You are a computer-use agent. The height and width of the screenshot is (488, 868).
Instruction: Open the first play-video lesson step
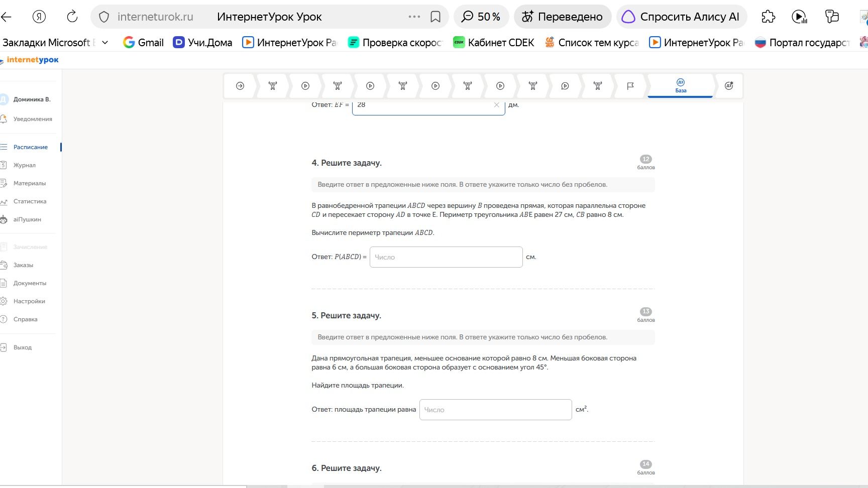coord(305,86)
